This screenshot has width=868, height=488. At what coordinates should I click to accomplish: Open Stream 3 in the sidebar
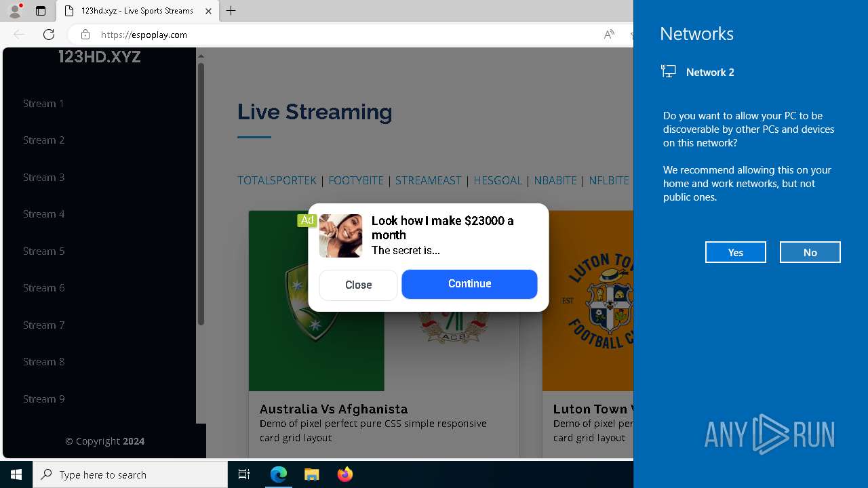pyautogui.click(x=43, y=178)
